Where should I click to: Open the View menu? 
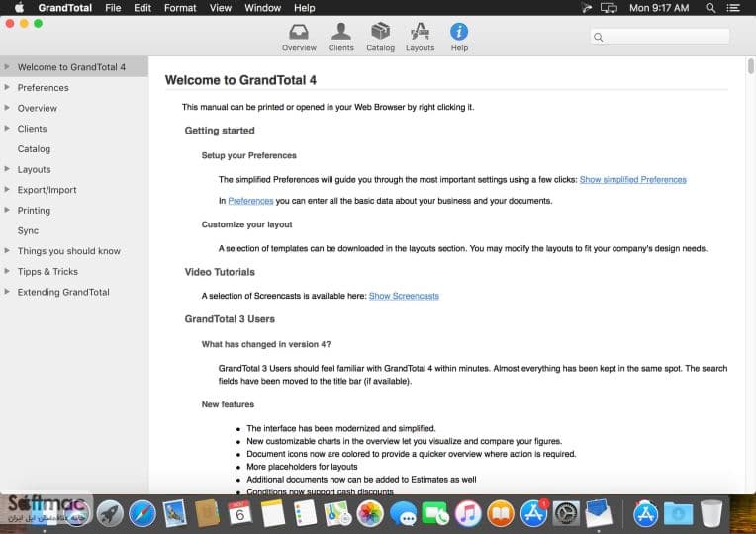[x=220, y=8]
